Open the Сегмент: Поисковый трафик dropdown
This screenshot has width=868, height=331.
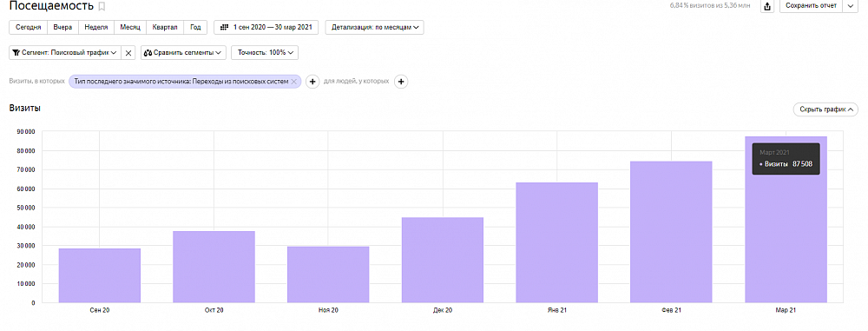pos(66,53)
